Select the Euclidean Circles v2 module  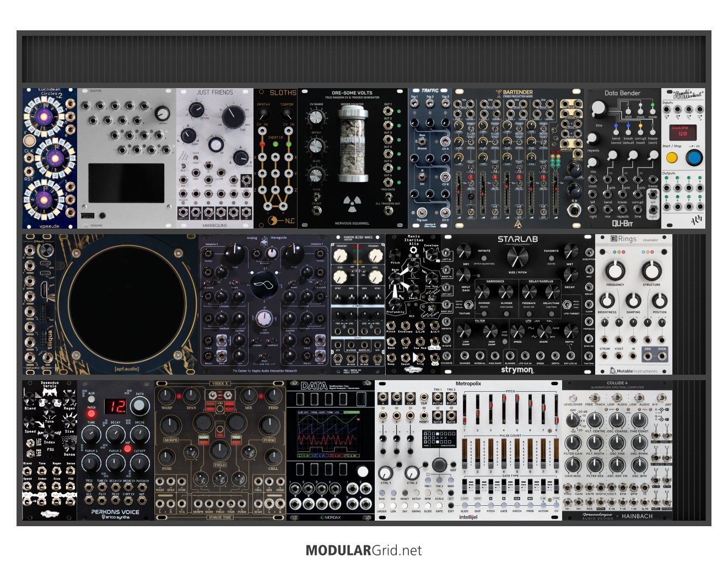[50, 158]
